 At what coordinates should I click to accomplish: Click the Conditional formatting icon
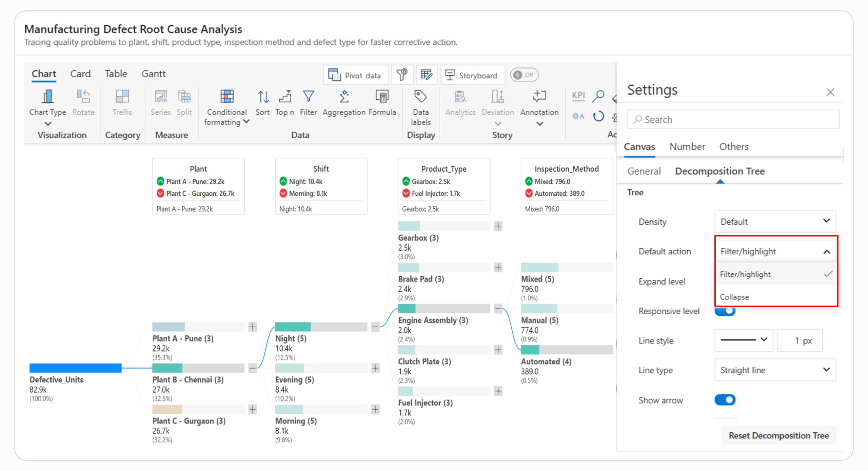click(227, 97)
